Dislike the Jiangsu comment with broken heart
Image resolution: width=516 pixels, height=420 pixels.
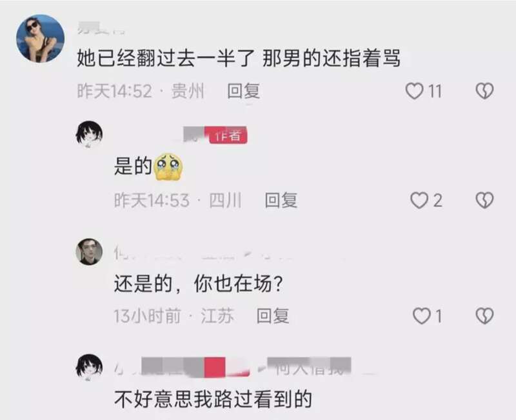tap(485, 316)
